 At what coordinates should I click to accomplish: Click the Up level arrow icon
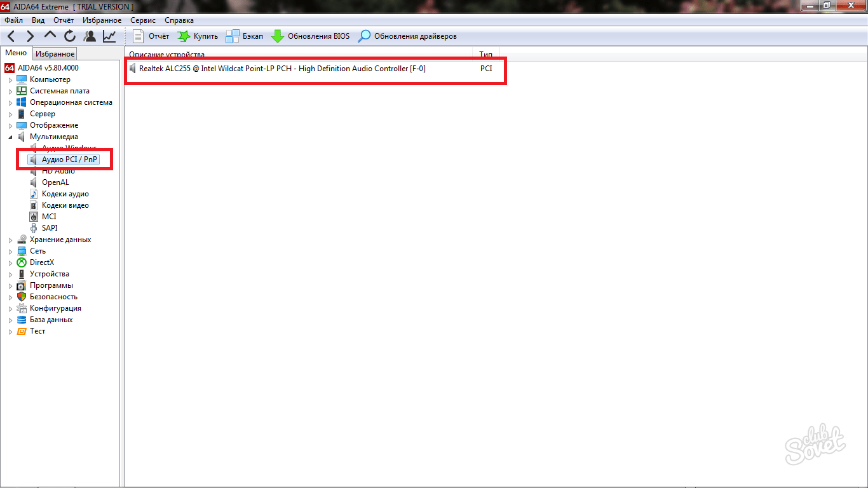50,36
